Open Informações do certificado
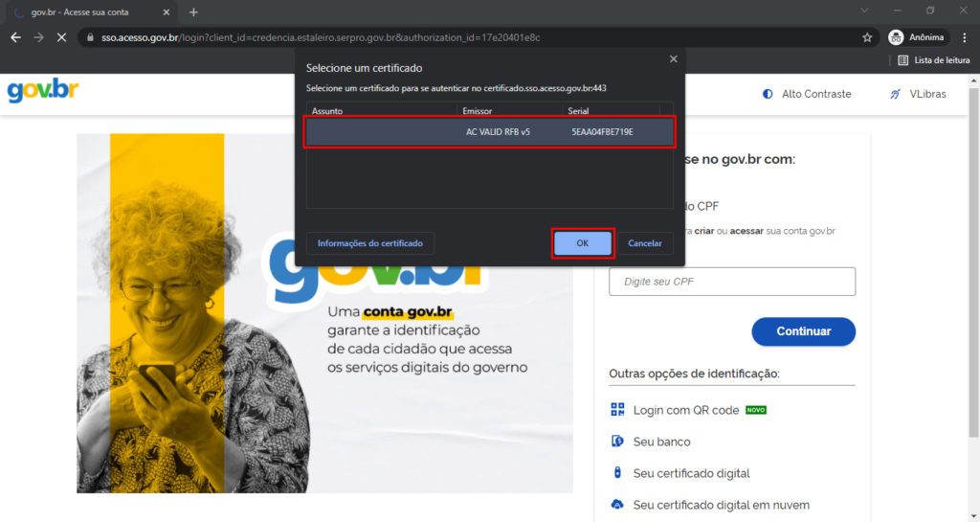The width and height of the screenshot is (980, 522). point(370,243)
